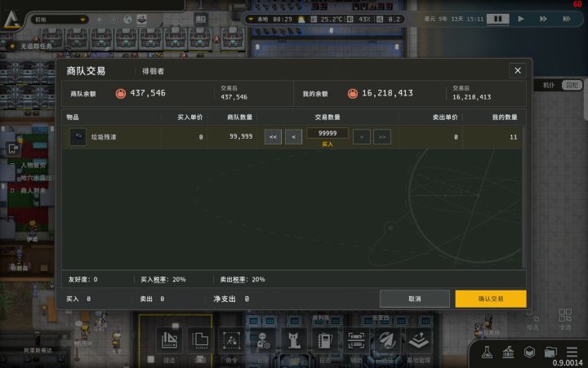Open the Log (日志) notebook icon
588x368 pixels.
pyautogui.click(x=325, y=340)
